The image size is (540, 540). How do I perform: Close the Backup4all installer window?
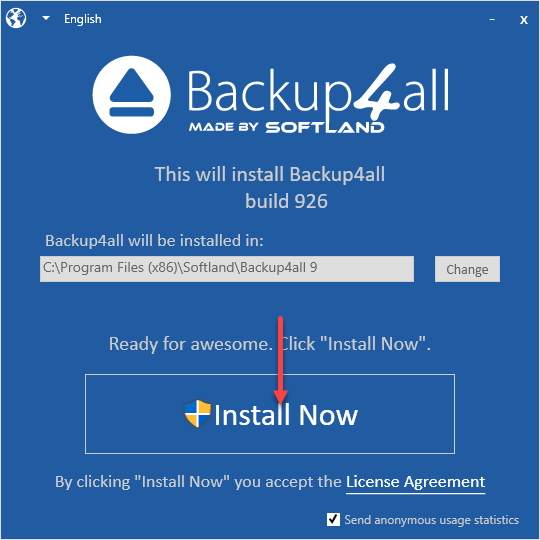(x=523, y=20)
